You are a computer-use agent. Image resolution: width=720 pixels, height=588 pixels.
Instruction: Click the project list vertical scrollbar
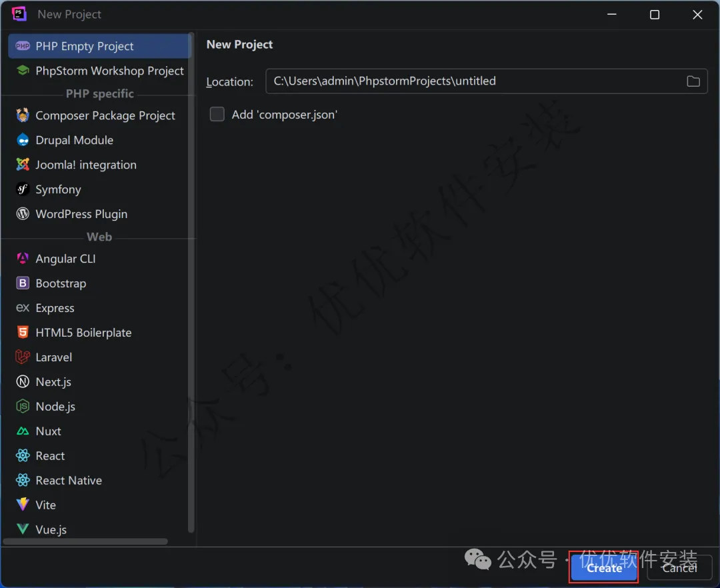191,282
